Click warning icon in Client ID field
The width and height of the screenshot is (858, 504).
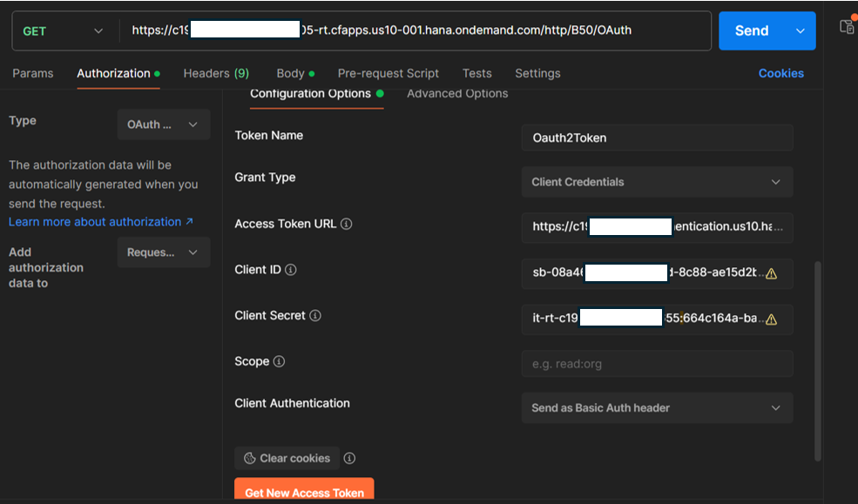coord(771,274)
